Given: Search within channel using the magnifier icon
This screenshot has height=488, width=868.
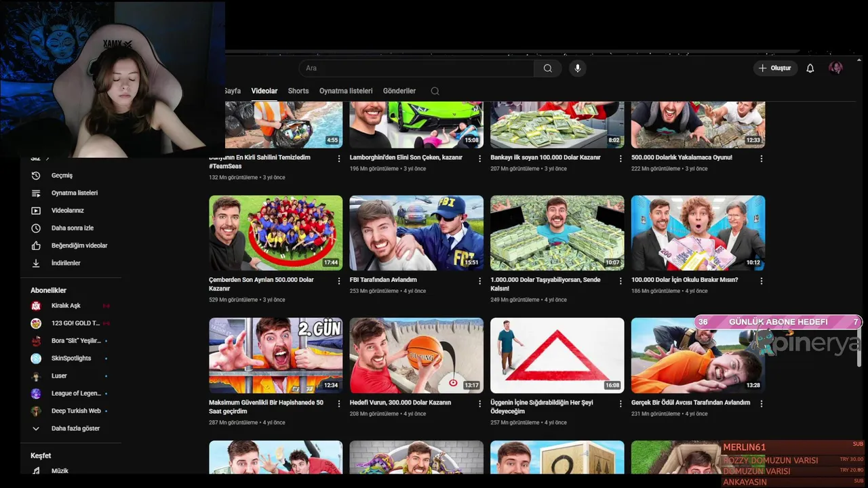Looking at the screenshot, I should point(435,91).
